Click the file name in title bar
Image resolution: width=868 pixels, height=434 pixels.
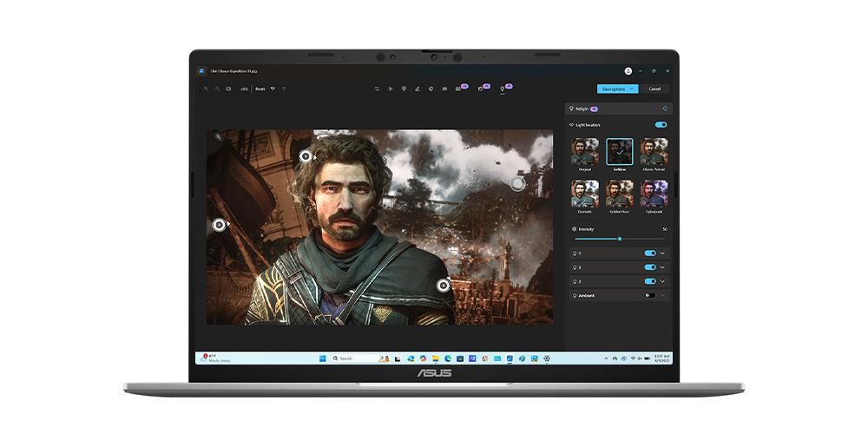tap(233, 71)
